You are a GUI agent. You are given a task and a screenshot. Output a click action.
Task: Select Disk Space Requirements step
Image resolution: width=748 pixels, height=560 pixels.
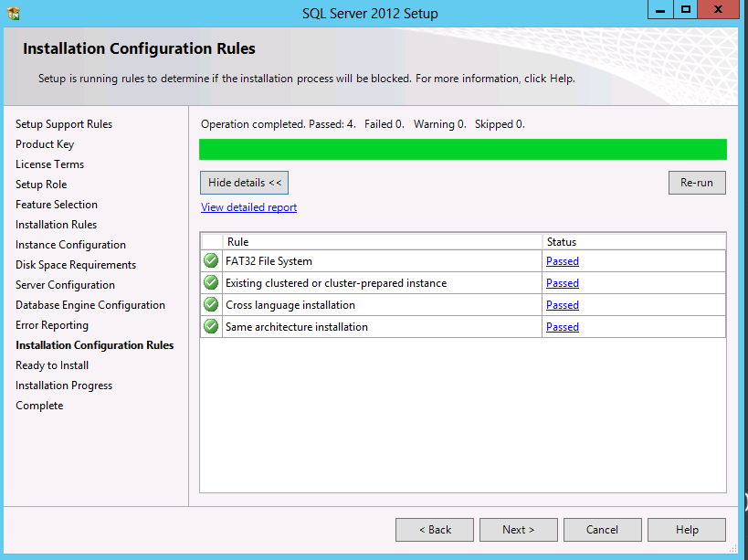(76, 265)
